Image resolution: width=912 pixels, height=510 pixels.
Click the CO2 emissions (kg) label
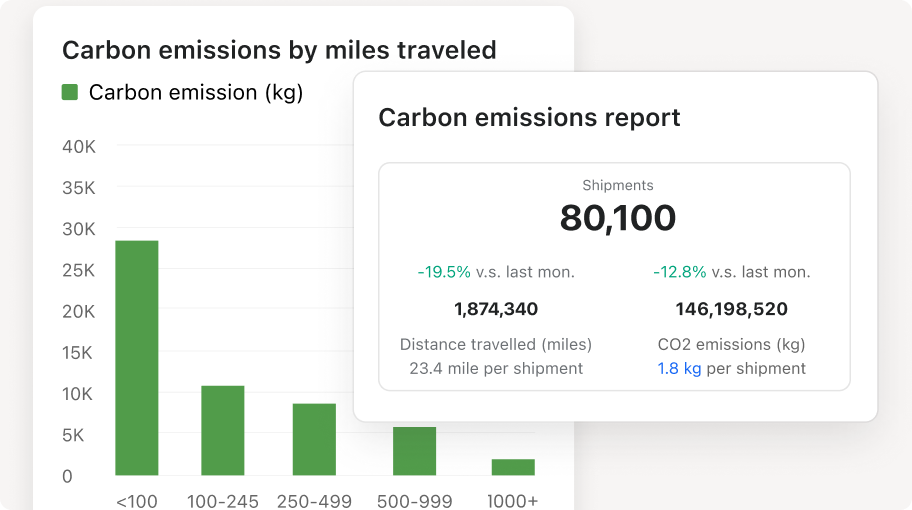pos(731,344)
